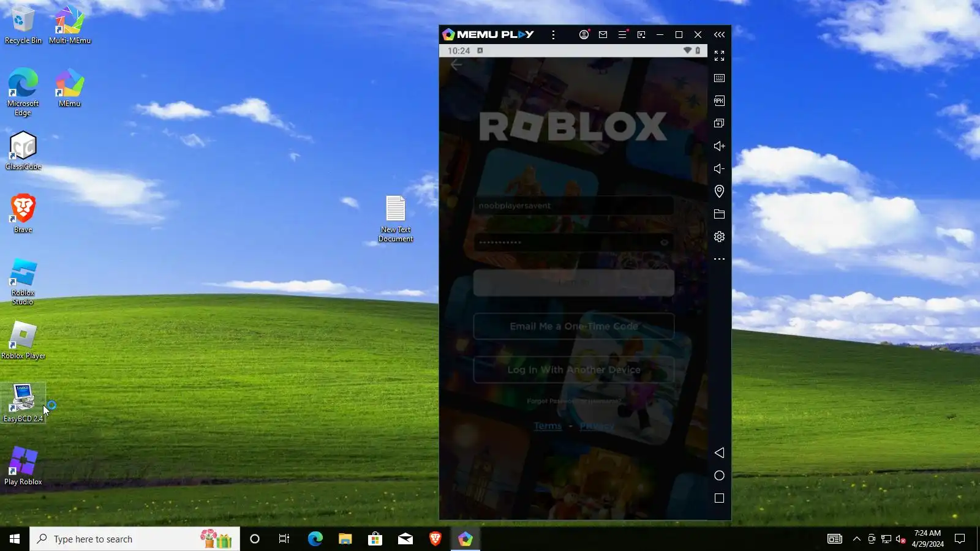Enter MEmu fullscreen mode
Screen dimensions: 980x551
tap(719, 56)
